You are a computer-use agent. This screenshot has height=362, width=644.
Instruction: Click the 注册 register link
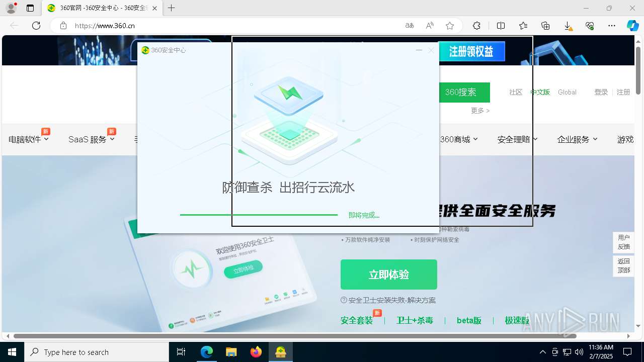[x=623, y=92]
